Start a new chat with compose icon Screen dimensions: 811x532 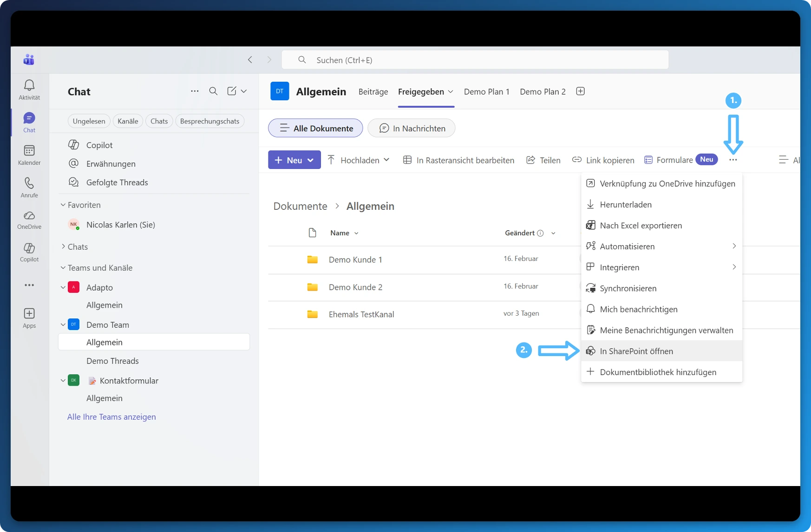point(232,91)
